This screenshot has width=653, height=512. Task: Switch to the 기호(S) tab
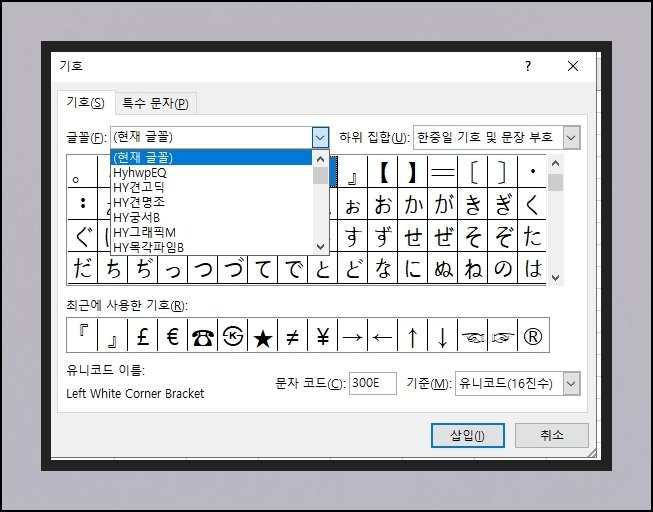pos(86,102)
